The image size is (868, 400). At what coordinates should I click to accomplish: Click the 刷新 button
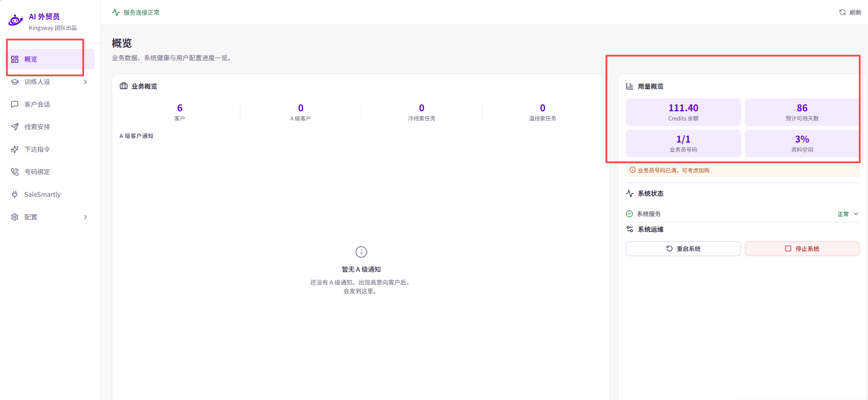coord(851,12)
